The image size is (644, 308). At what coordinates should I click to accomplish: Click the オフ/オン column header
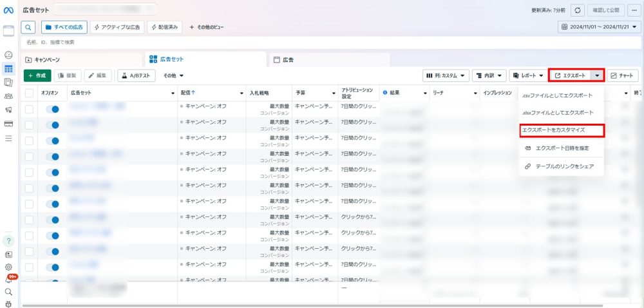pyautogui.click(x=50, y=93)
